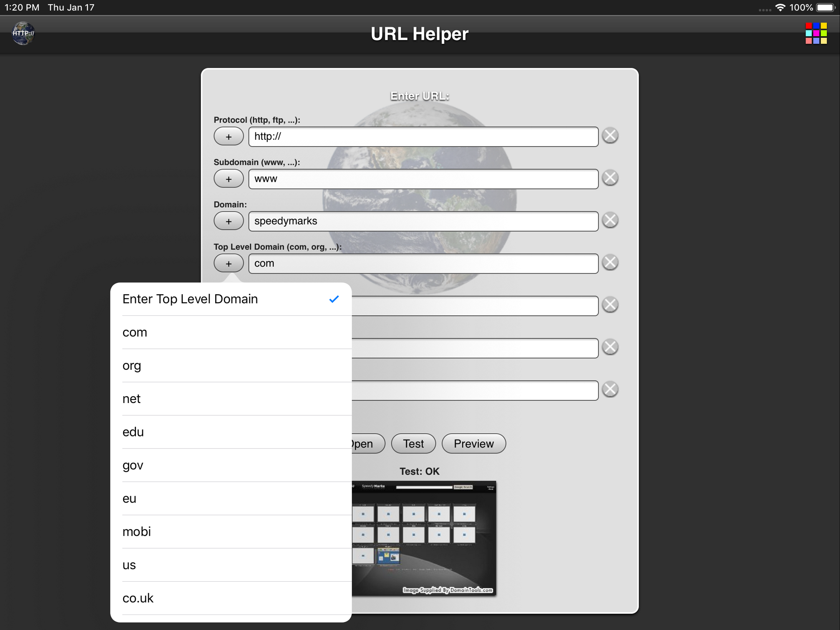Expand Protocol options with plus button

(228, 136)
